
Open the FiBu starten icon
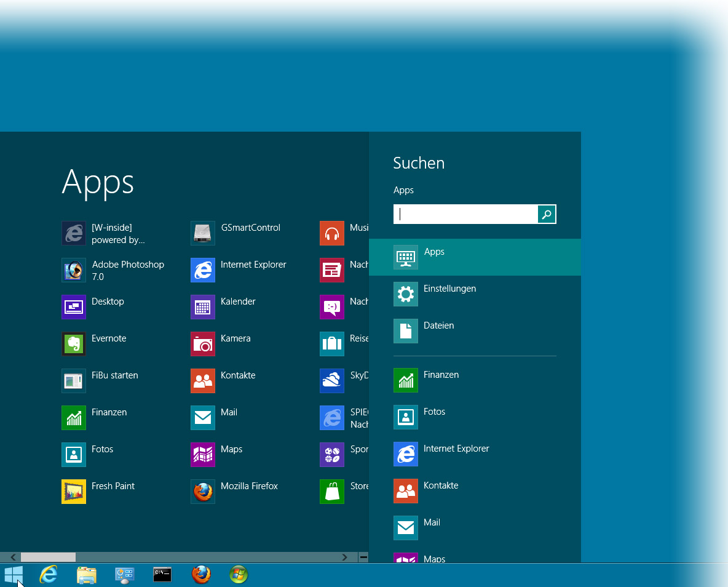pos(74,381)
